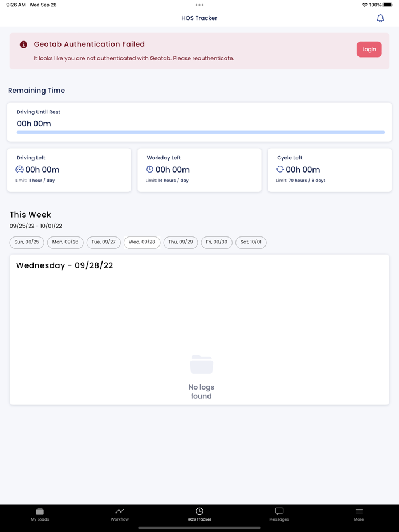399x532 pixels.
Task: Open the Mon, 09/26 day view
Action: 65,242
